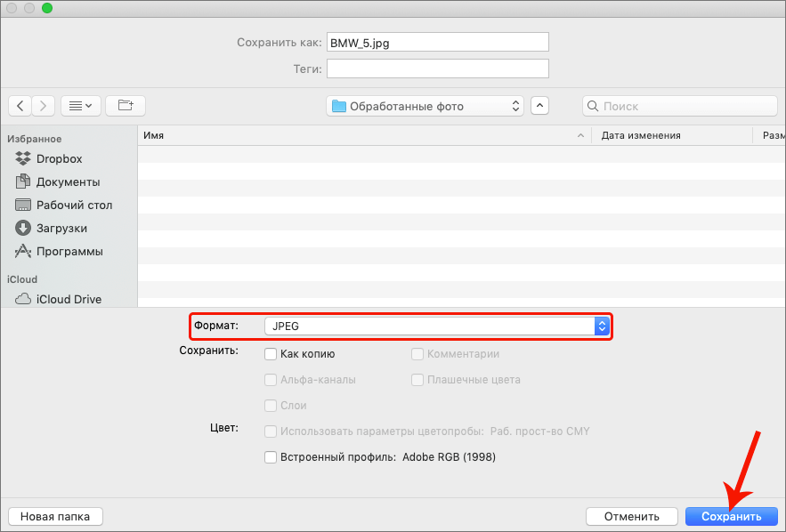Viewport: 786px width, 532px height.
Task: Click the new folder icon in toolbar
Action: (126, 106)
